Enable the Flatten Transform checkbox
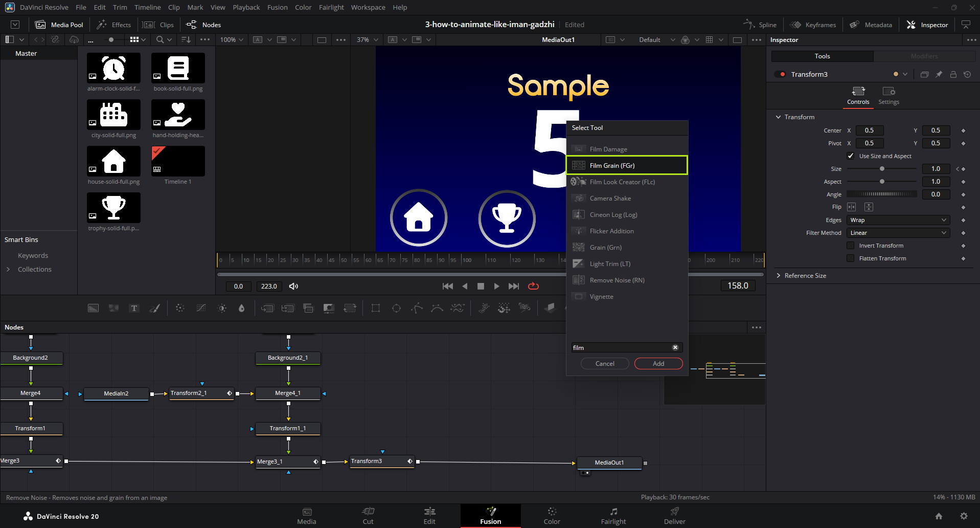Screen dimensions: 980x528 [x=851, y=258]
